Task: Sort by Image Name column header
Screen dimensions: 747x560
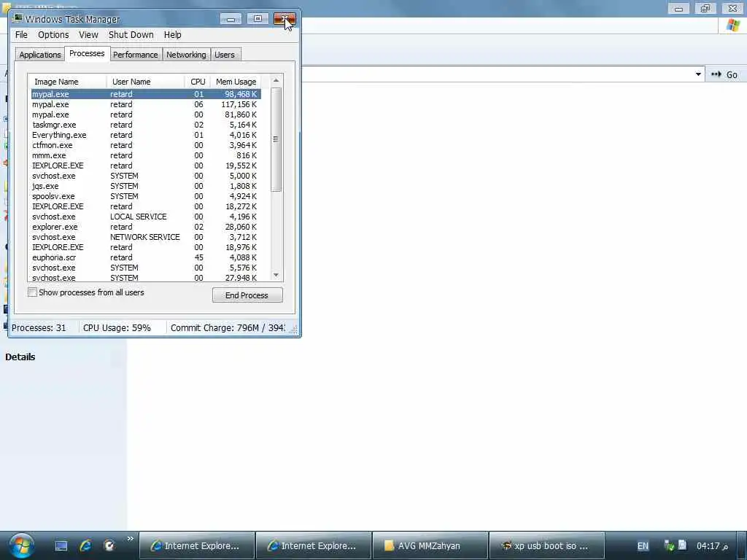Action: 67,82
